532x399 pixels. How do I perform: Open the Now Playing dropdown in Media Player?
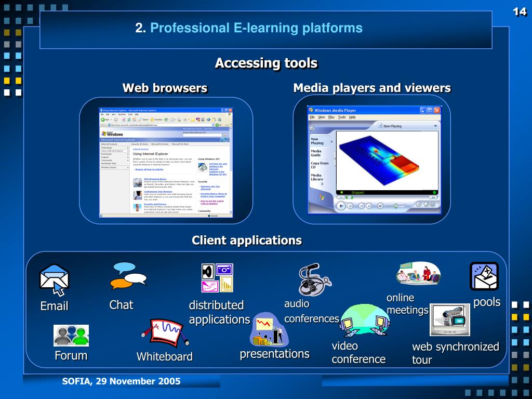pyautogui.click(x=435, y=126)
